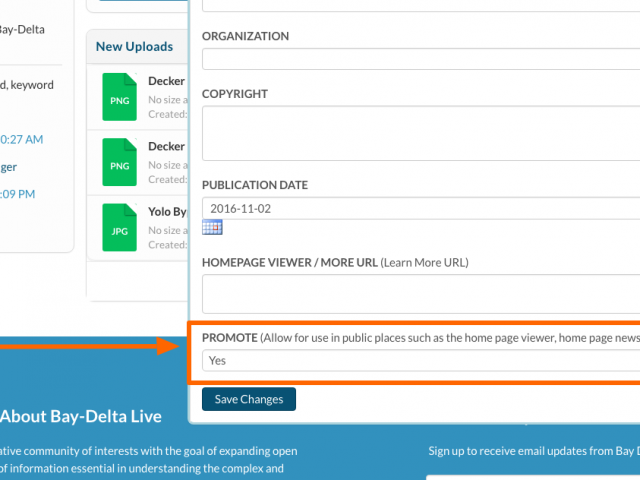Click the Save Changes button

[249, 399]
